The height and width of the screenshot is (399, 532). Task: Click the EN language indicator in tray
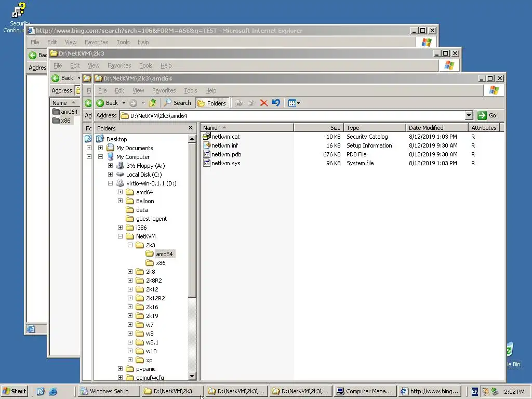[475, 392]
